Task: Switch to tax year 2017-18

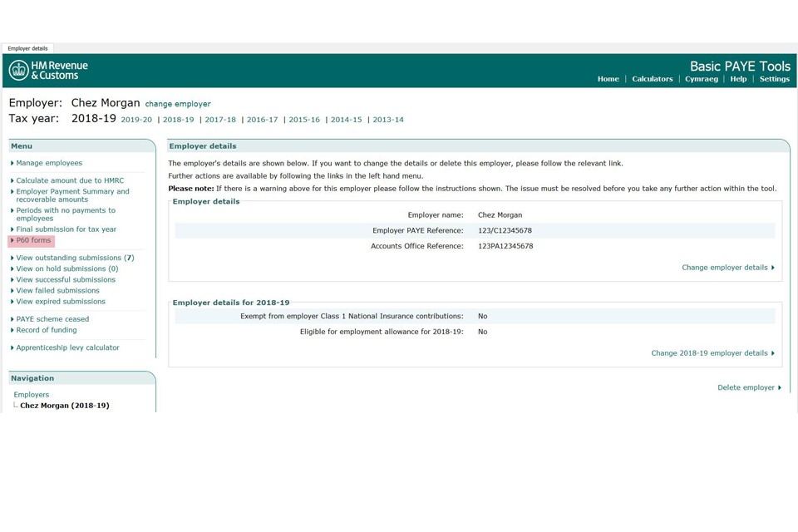Action: [x=220, y=120]
